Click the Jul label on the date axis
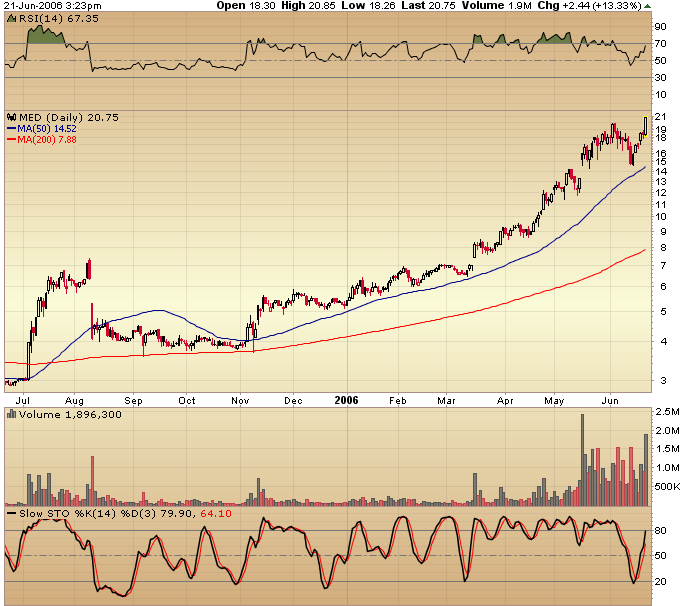This screenshot has width=682, height=606. click(x=23, y=401)
